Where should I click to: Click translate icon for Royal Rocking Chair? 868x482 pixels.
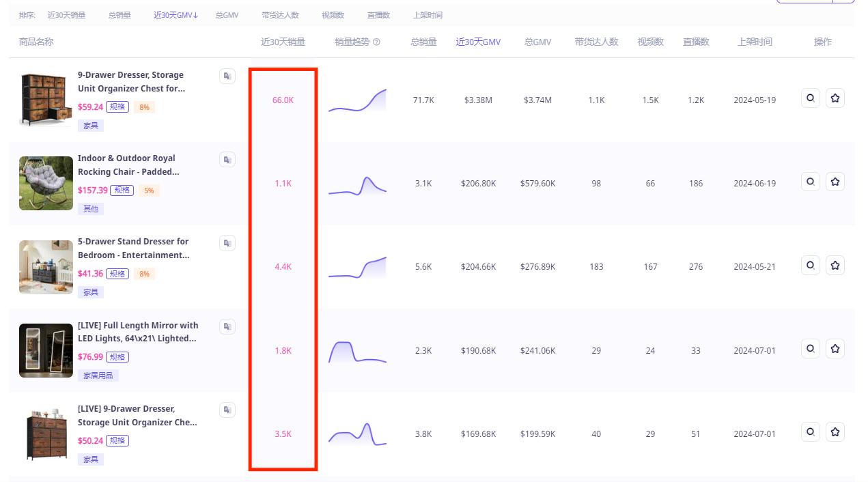(x=227, y=160)
